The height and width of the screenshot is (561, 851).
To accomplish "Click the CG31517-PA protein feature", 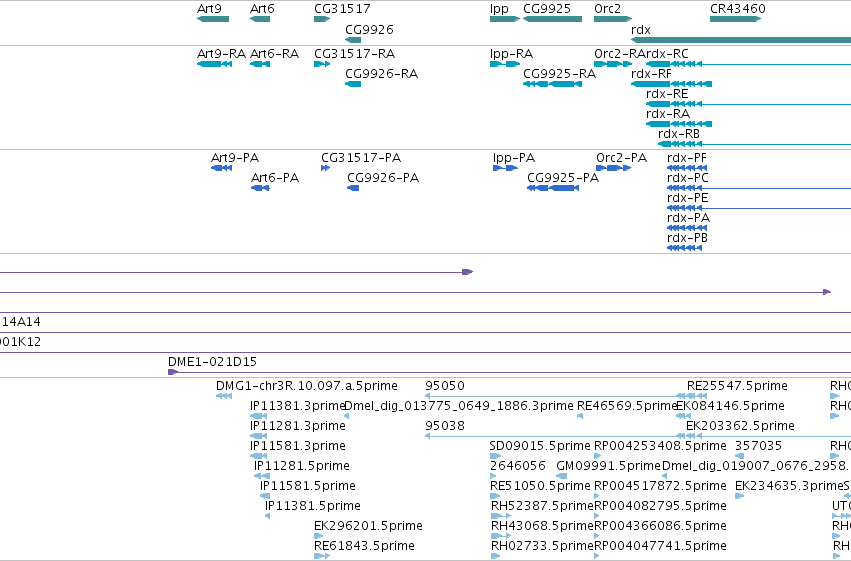I will click(x=326, y=168).
